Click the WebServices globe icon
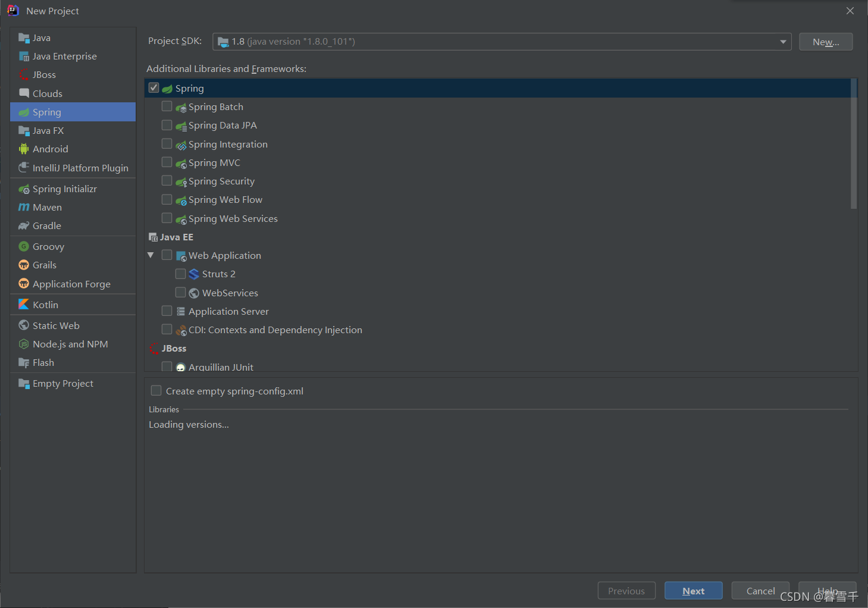868x608 pixels. (194, 293)
